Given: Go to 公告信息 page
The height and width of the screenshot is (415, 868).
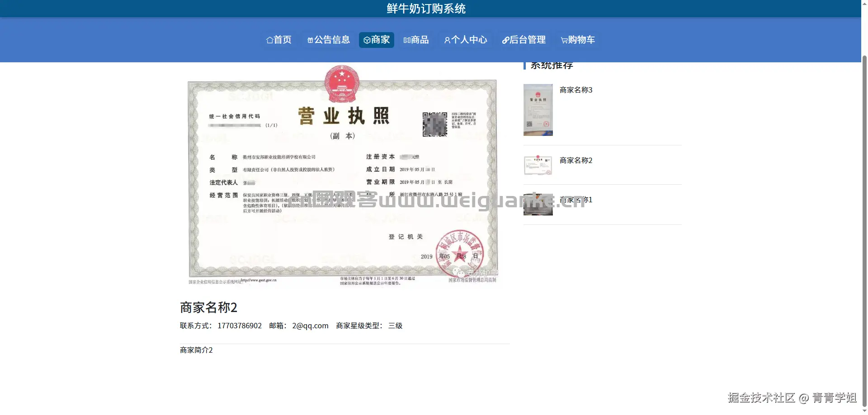Looking at the screenshot, I should click(x=329, y=40).
